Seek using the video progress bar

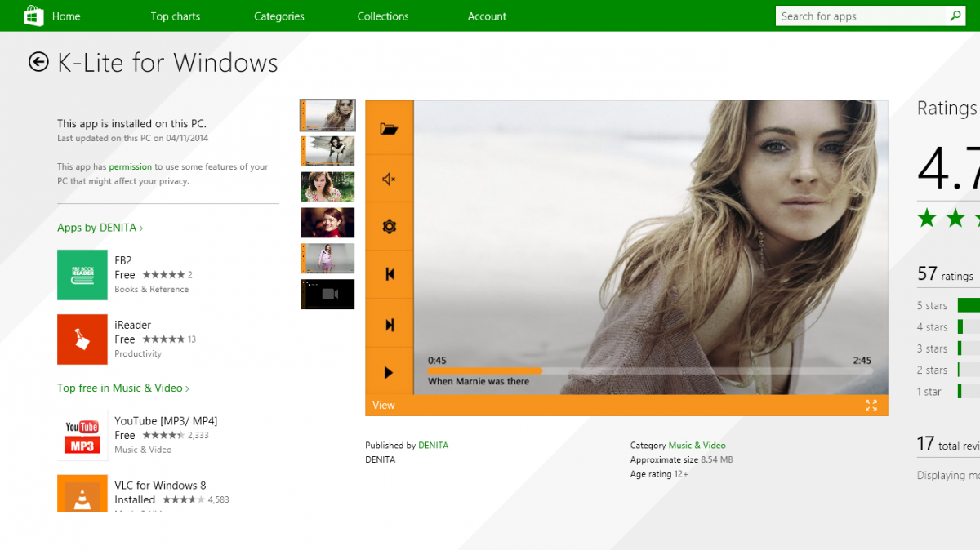(650, 370)
